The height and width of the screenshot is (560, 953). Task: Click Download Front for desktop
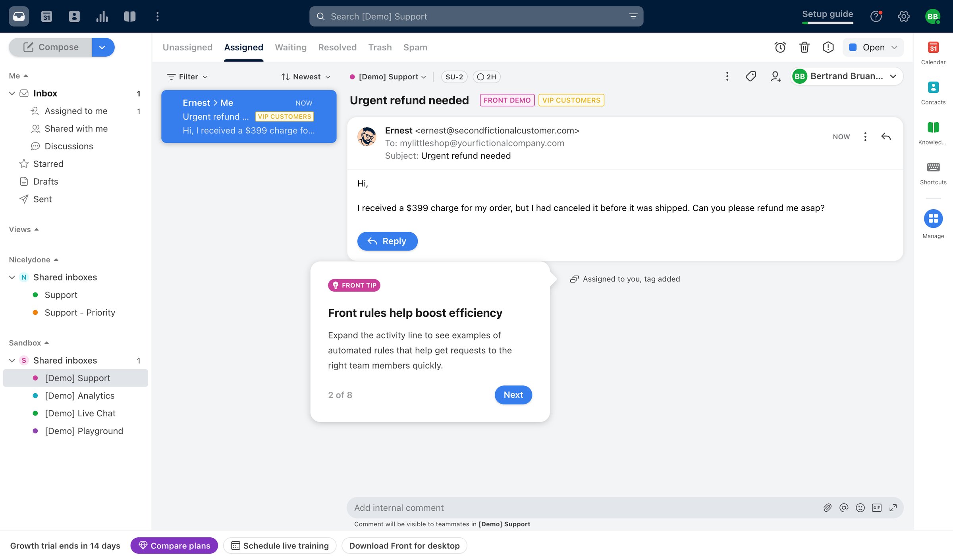click(404, 545)
